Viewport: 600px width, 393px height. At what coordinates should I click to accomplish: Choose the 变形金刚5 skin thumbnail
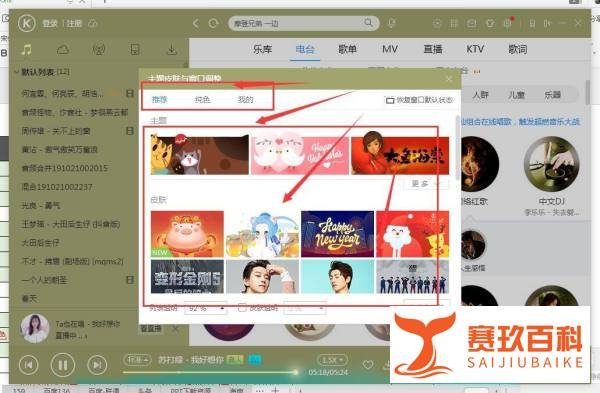click(x=187, y=277)
